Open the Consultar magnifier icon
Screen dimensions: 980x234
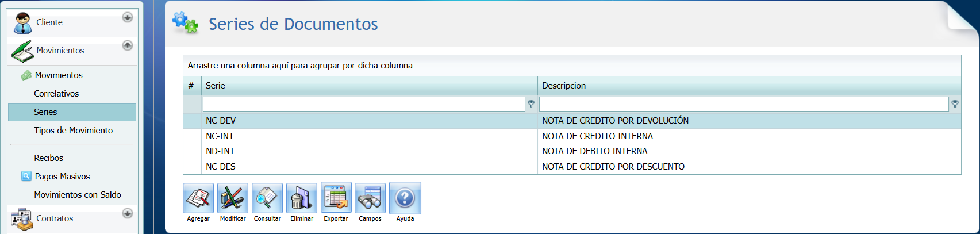coord(267,198)
